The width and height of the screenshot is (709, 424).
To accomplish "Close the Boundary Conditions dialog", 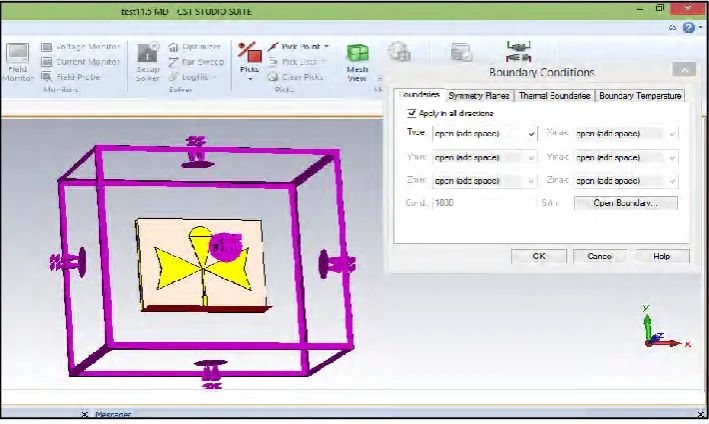I will click(684, 71).
